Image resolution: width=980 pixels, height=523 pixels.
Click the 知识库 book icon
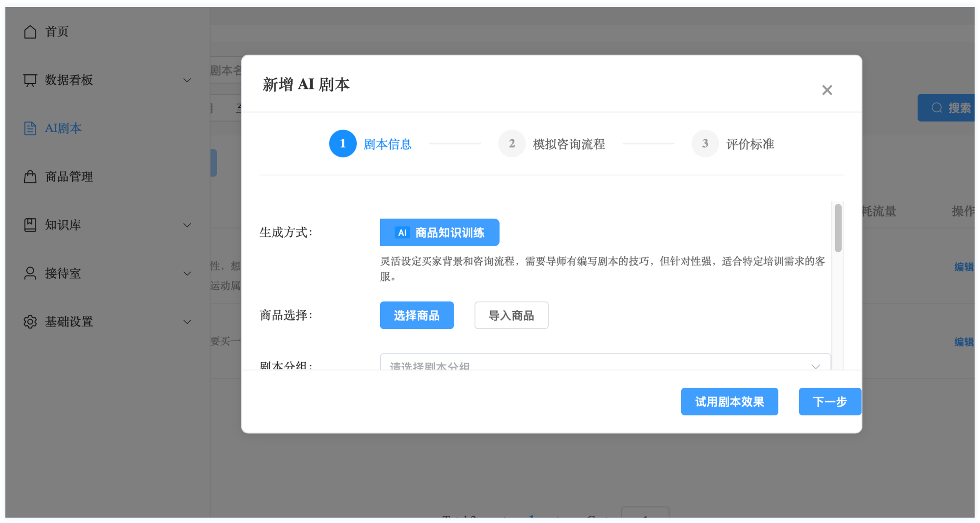30,225
